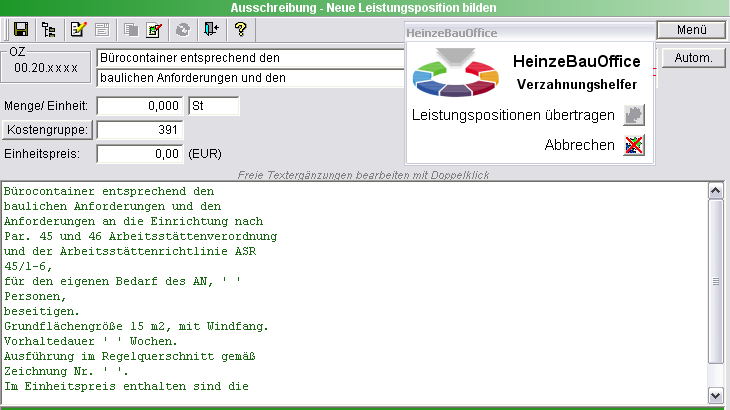Click the edit document pencil icon
This screenshot has width=730, height=410.
[x=78, y=30]
